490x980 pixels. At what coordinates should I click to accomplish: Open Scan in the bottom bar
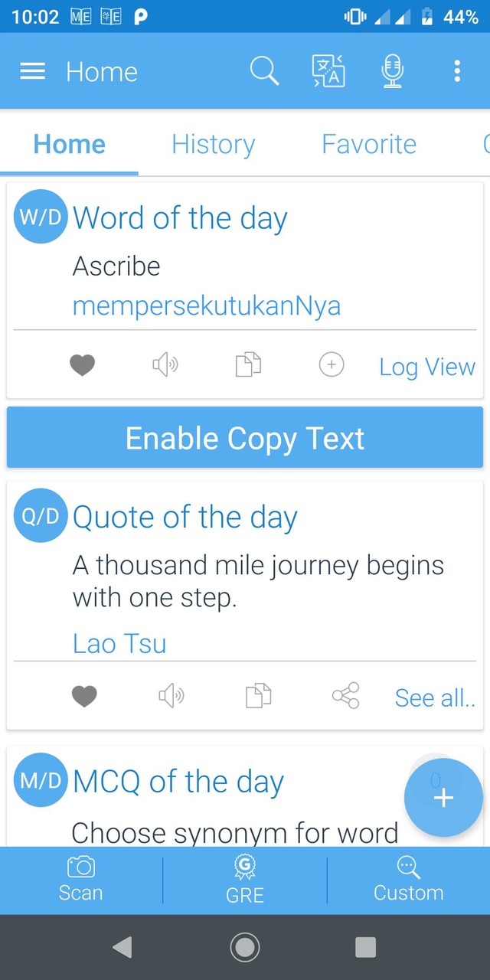[80, 879]
